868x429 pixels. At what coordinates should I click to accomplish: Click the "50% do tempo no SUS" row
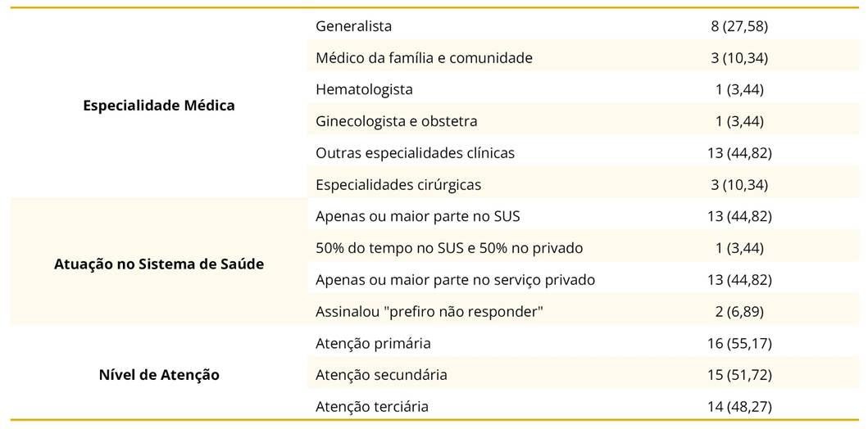449,248
